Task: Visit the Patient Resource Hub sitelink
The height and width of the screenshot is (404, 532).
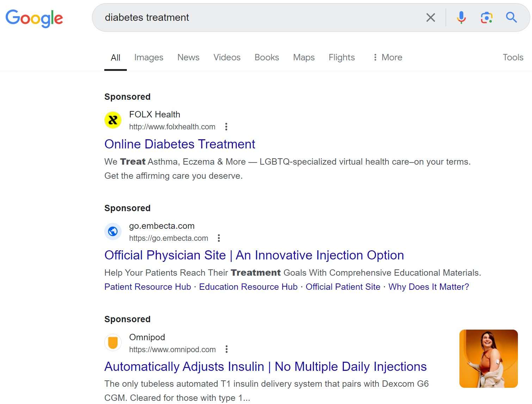Action: tap(148, 287)
